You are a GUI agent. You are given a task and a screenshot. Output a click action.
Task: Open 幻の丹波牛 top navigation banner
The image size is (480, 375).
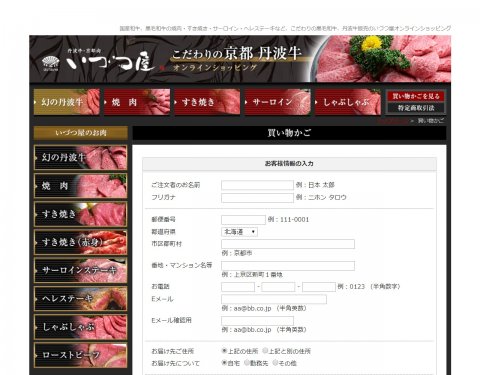point(67,102)
